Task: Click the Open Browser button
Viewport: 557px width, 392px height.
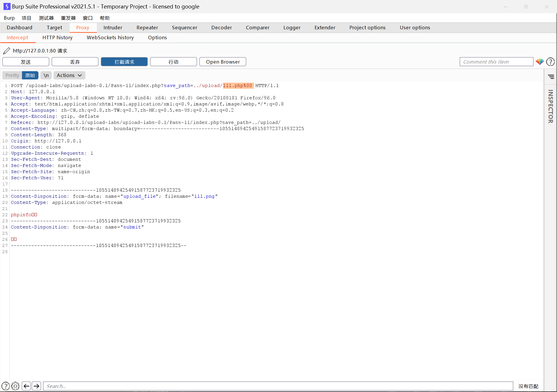Action: tap(223, 62)
